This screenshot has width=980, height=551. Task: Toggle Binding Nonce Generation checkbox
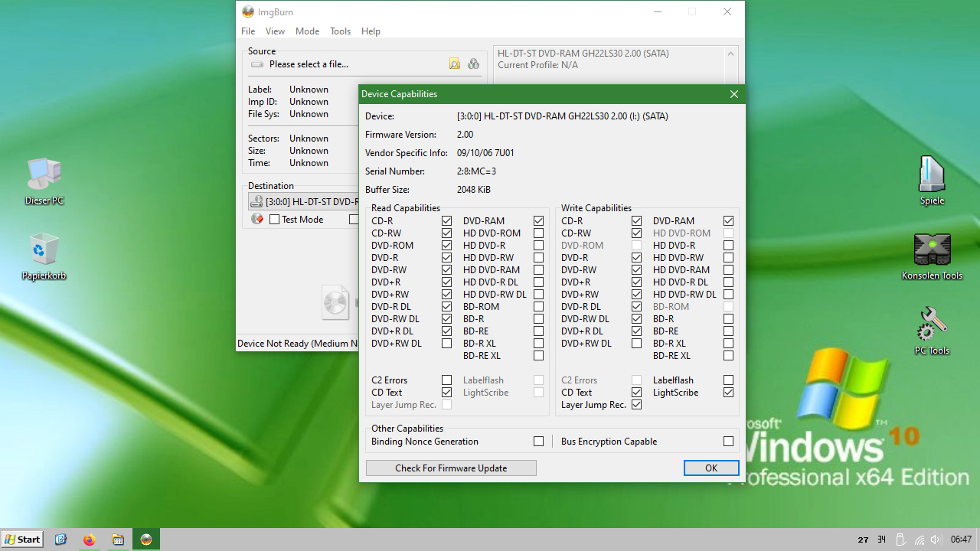(538, 442)
